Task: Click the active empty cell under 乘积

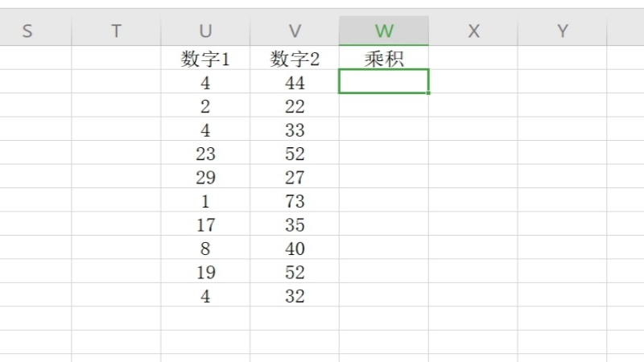Action: [x=384, y=82]
